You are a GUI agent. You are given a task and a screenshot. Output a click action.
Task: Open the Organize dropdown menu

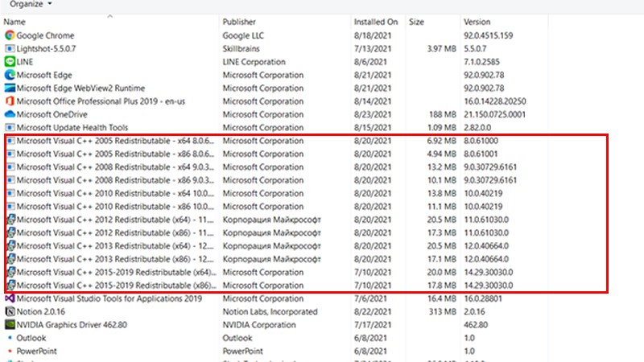[31, 4]
